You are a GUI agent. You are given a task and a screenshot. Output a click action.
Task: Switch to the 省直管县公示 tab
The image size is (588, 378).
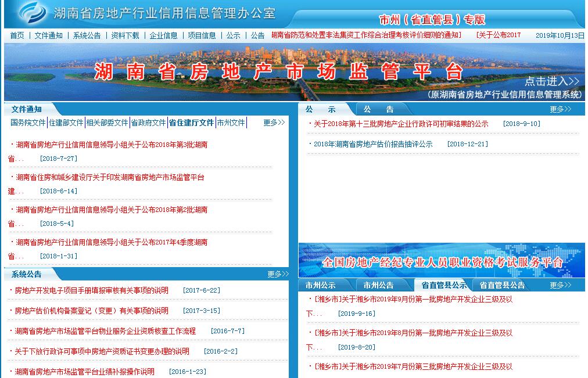click(444, 286)
